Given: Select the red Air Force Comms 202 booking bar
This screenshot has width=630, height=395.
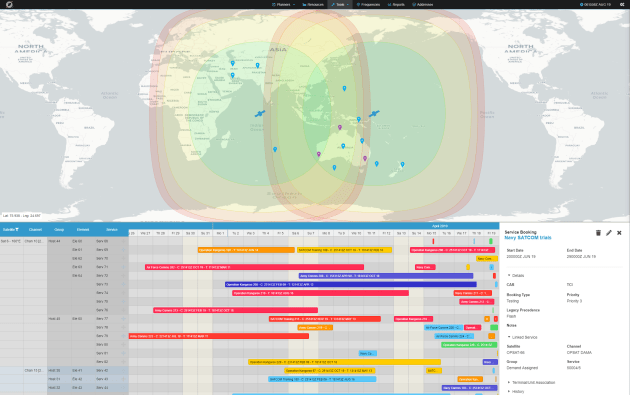Looking at the screenshot, I should coord(254,267).
